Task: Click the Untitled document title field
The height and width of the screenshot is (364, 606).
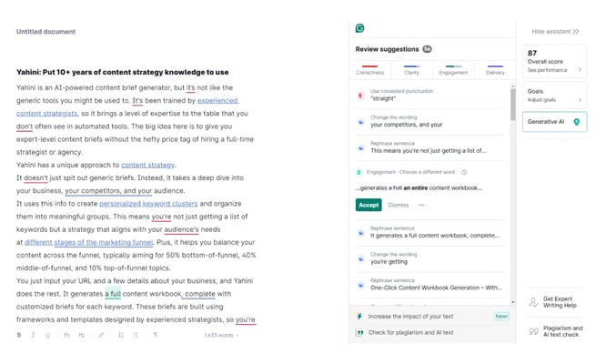Action: (45, 32)
